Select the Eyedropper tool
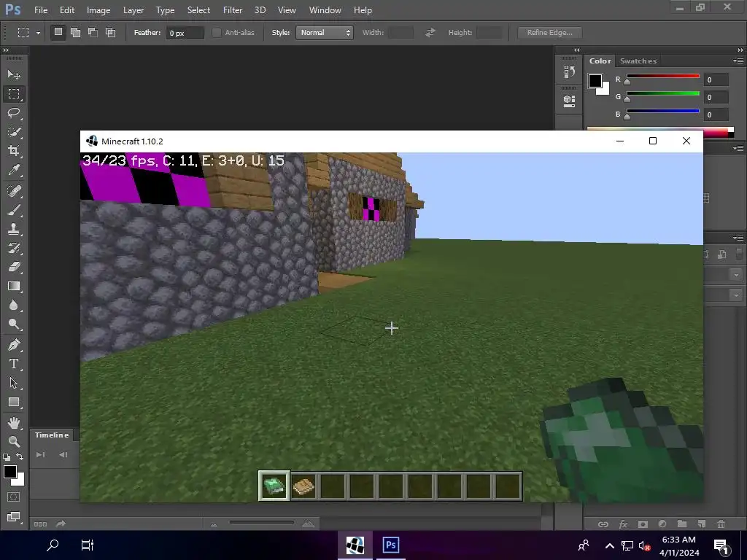 14,170
